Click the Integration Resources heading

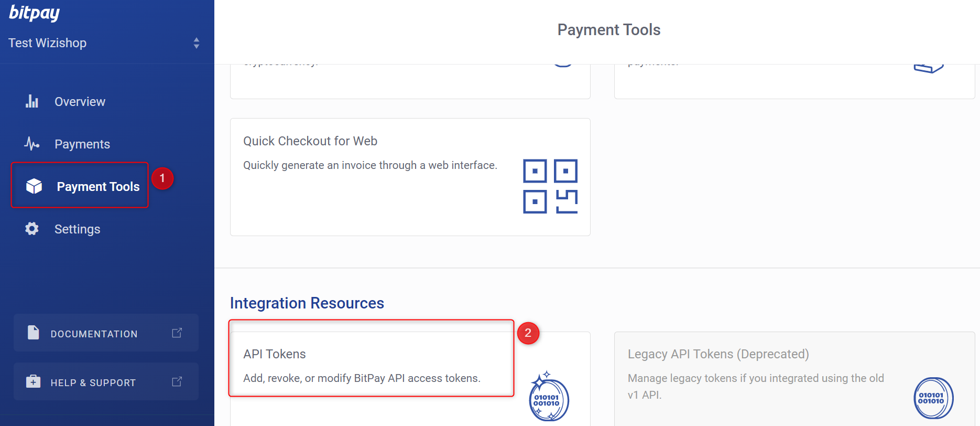tap(307, 303)
